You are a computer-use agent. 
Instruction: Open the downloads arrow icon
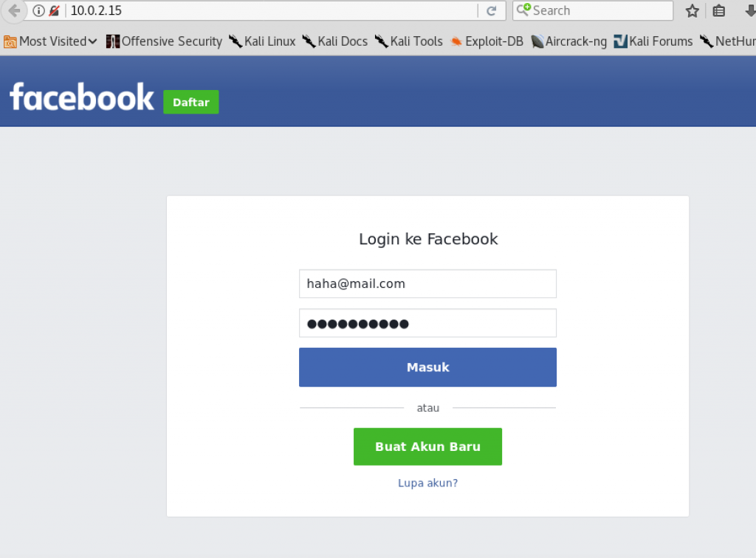point(750,10)
